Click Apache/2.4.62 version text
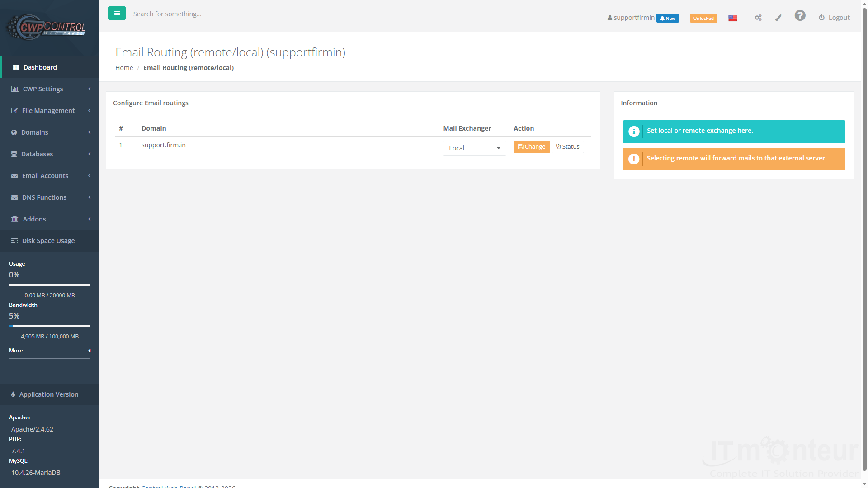 [x=32, y=429]
